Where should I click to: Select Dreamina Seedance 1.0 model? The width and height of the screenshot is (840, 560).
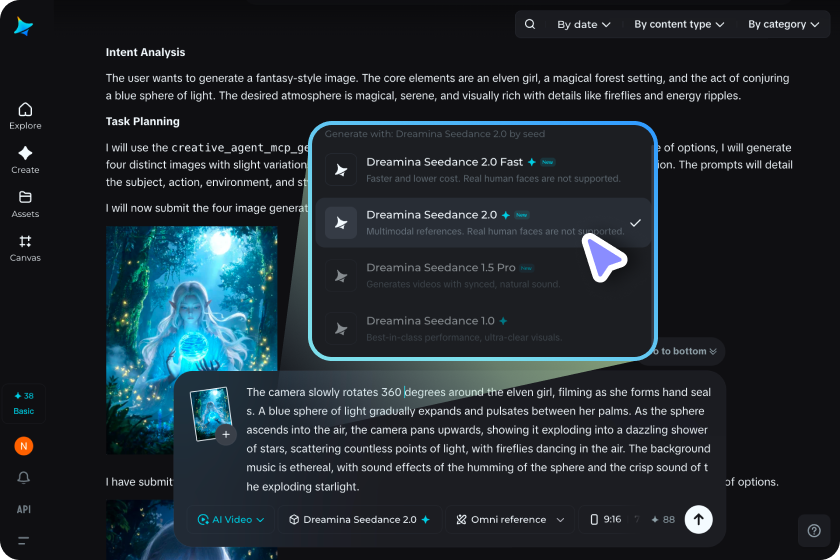[482, 328]
